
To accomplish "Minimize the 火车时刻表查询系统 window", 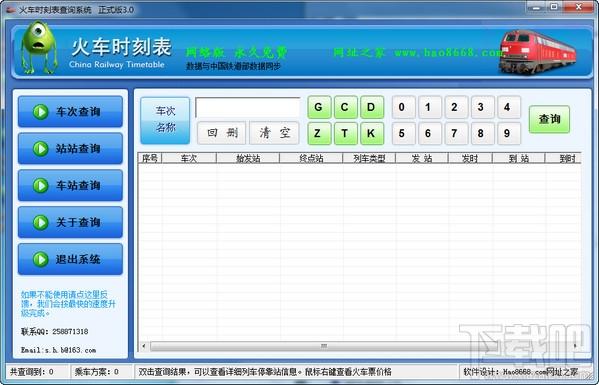I will (x=537, y=7).
